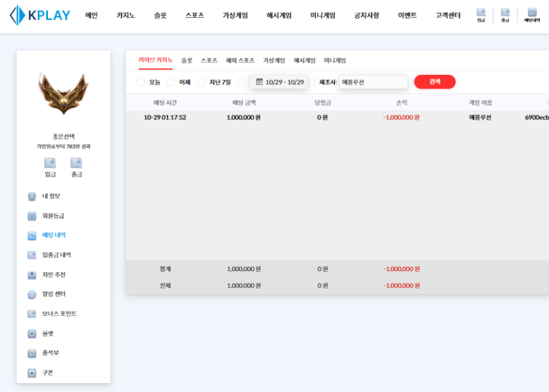
Task: Click the 입금 wallet icon under profile
Action: point(50,164)
